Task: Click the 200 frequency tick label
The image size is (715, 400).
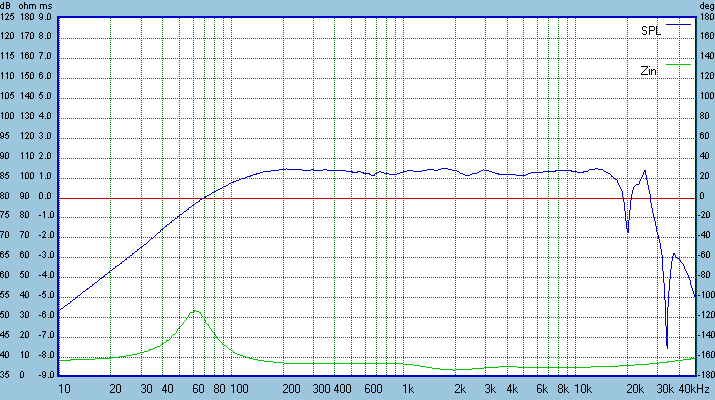Action: point(291,388)
